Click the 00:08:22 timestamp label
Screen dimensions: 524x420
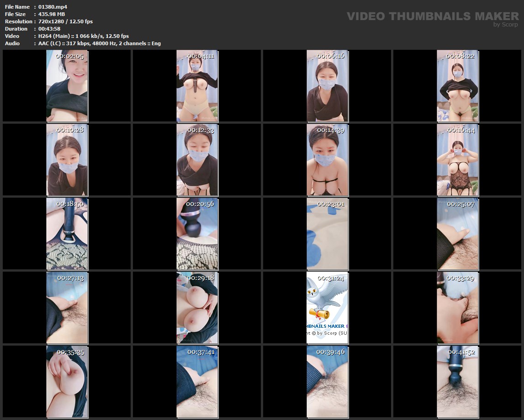pyautogui.click(x=460, y=56)
